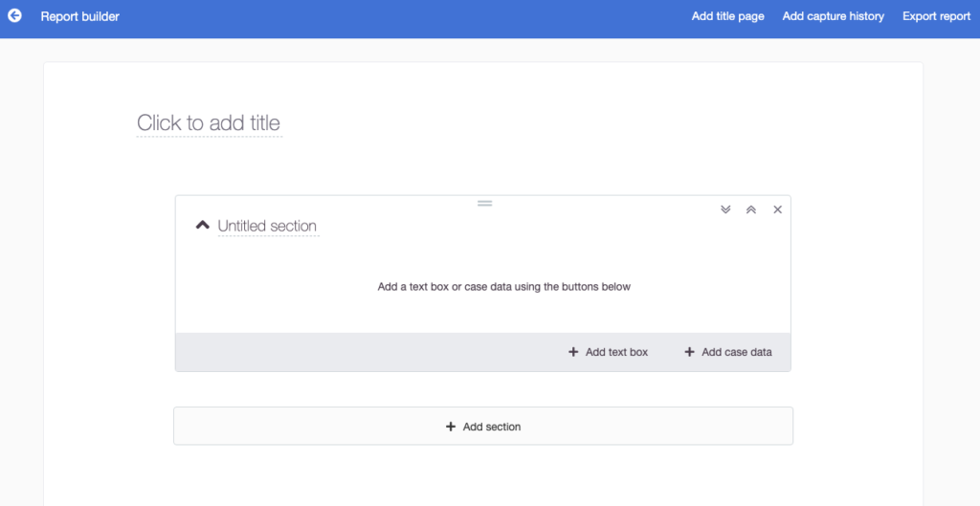Click the plus icon in Add section
980x506 pixels.
point(451,427)
